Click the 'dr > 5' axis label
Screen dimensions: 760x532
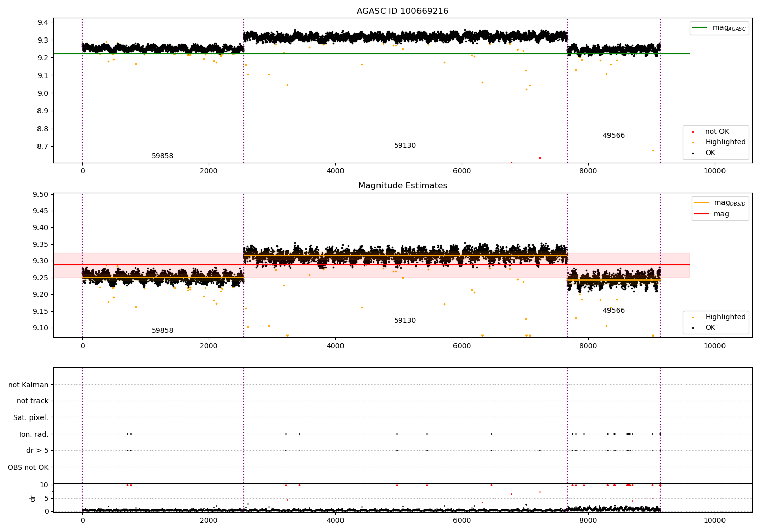pos(37,451)
